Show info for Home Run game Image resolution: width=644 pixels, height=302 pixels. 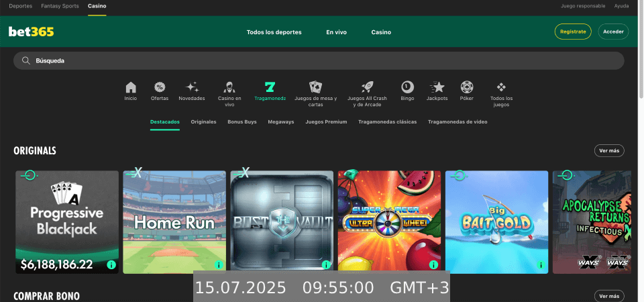tap(219, 264)
